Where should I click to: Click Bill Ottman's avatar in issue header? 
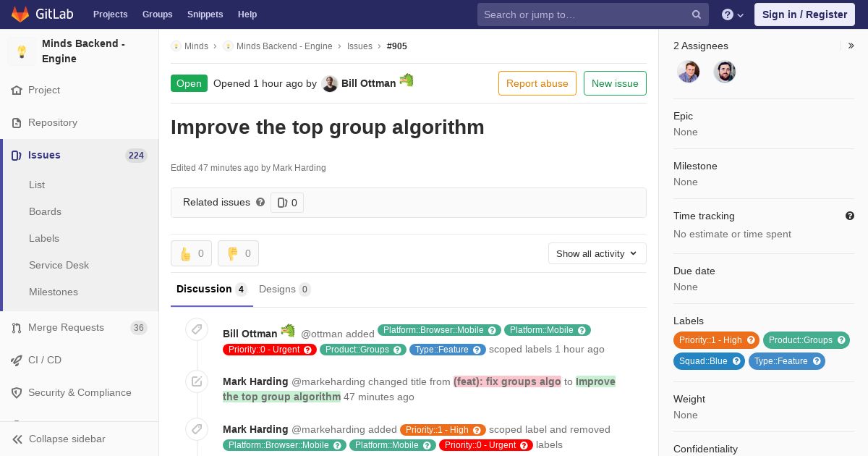(x=330, y=84)
